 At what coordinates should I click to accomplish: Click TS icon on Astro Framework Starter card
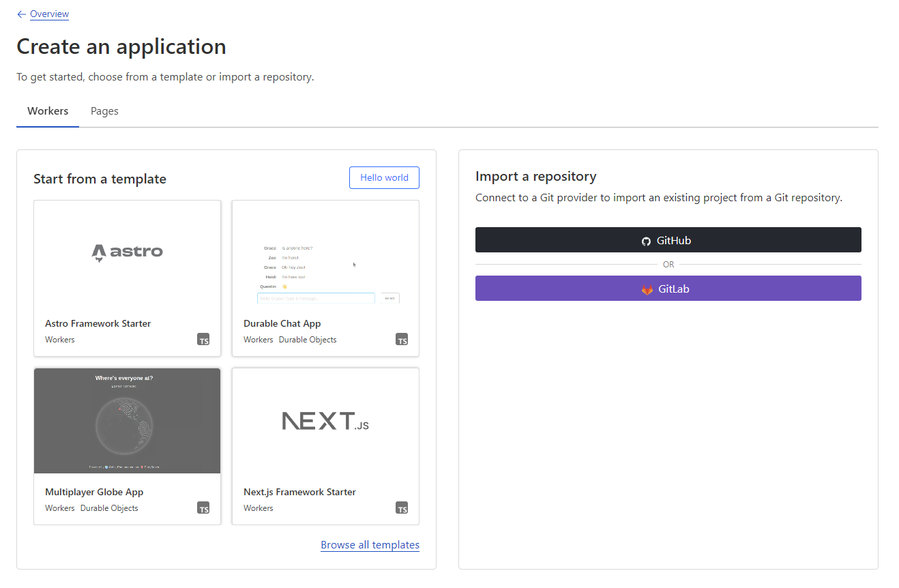click(x=203, y=339)
